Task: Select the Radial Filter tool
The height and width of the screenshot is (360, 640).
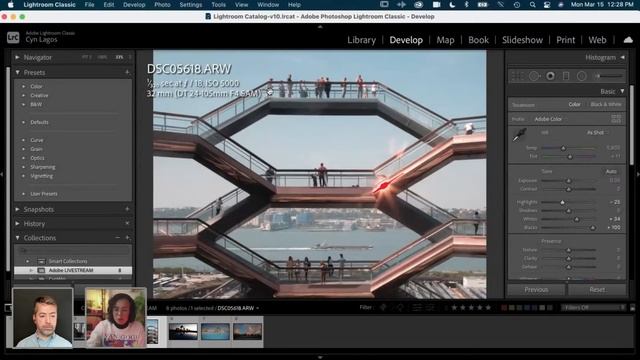Action: tap(582, 76)
